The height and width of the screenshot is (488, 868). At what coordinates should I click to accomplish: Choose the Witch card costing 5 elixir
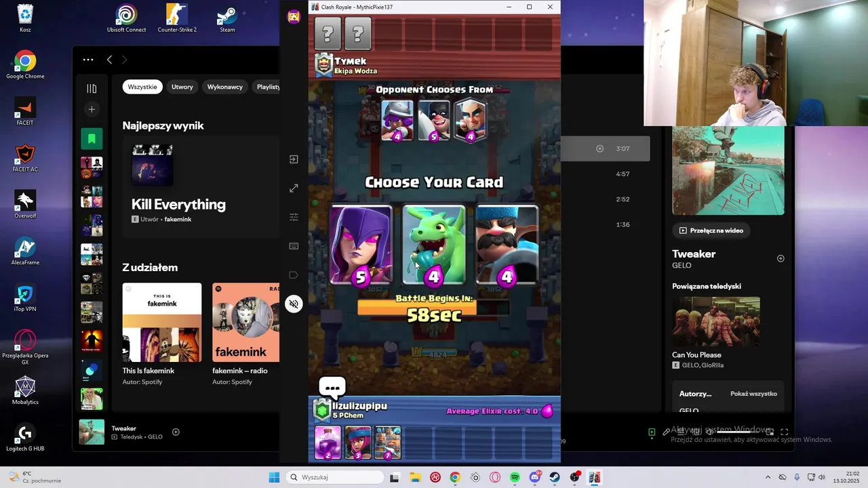coord(361,245)
